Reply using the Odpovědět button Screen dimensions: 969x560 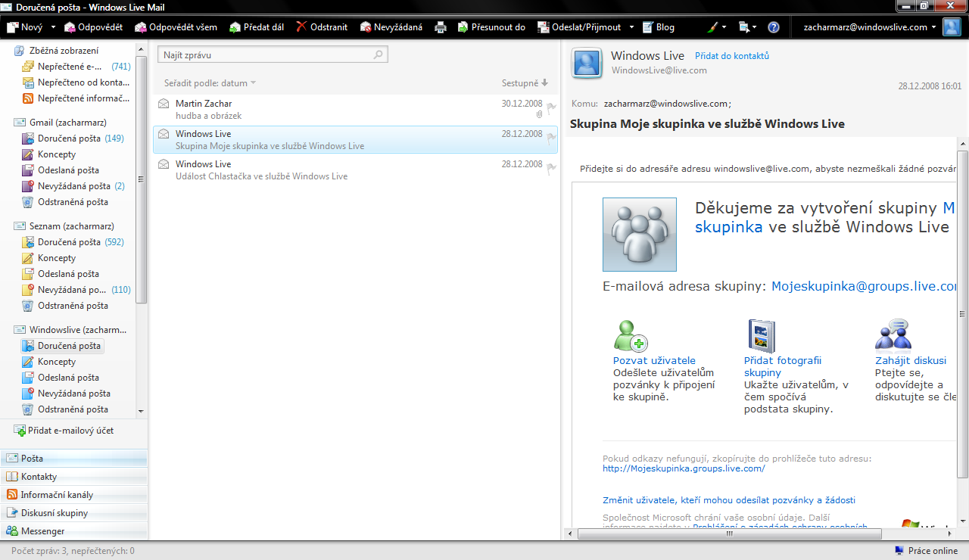click(x=94, y=27)
